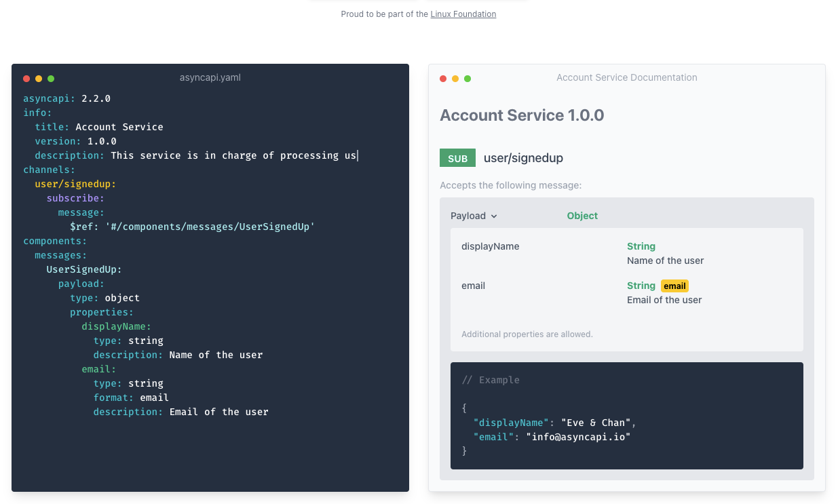The height and width of the screenshot is (504, 838).
Task: Click the yellow email format tag
Action: click(x=674, y=286)
